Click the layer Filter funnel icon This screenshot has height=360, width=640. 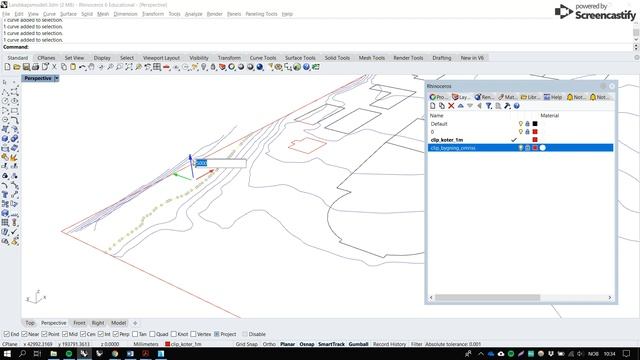(x=489, y=106)
